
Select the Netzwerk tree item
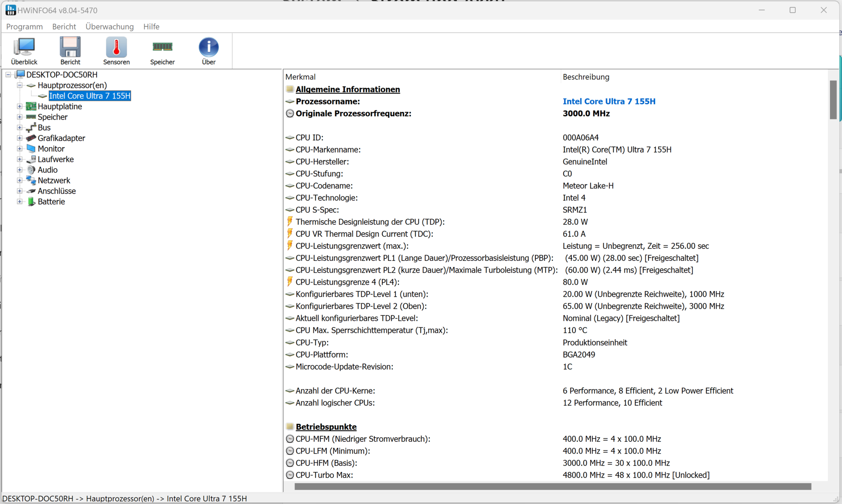click(x=54, y=181)
